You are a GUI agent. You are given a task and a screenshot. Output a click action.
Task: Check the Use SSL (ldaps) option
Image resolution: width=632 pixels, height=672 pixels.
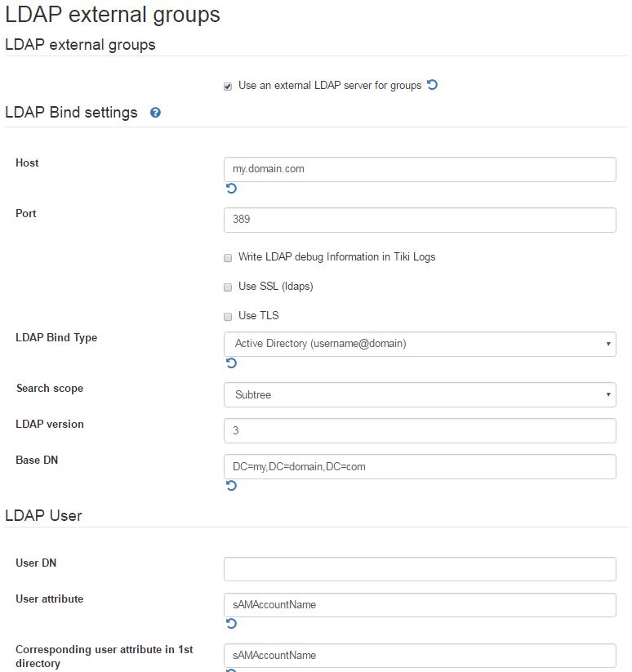tap(228, 287)
